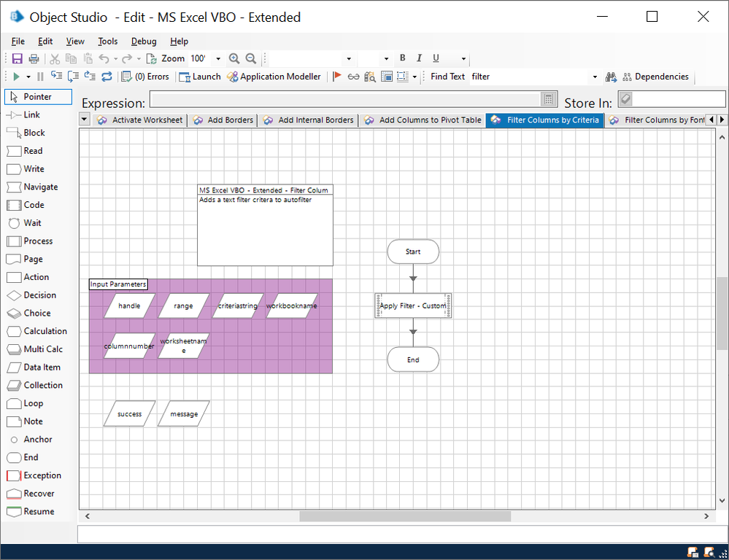Click the glasses watch icon
729x560 pixels.
(x=353, y=77)
